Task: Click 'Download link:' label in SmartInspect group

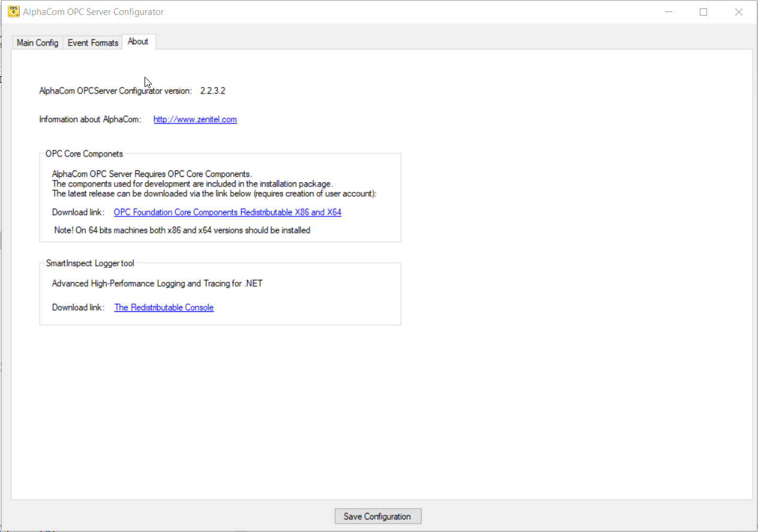Action: point(78,307)
